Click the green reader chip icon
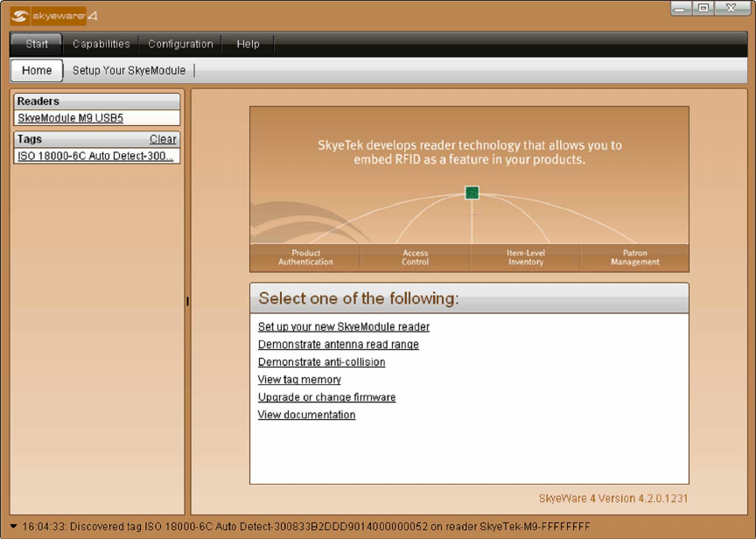This screenshot has width=756, height=539. pyautogui.click(x=472, y=192)
